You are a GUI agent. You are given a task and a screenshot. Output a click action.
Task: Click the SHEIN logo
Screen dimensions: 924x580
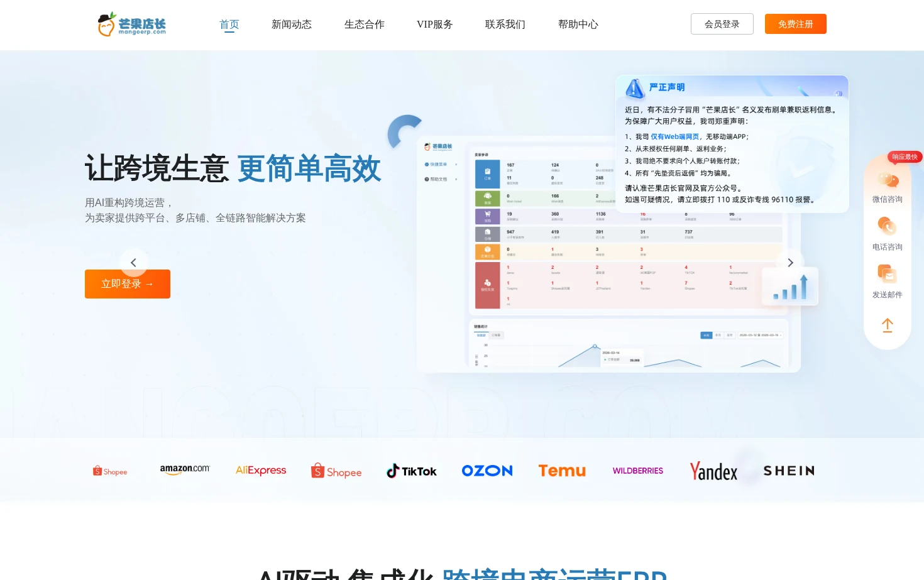[789, 471]
